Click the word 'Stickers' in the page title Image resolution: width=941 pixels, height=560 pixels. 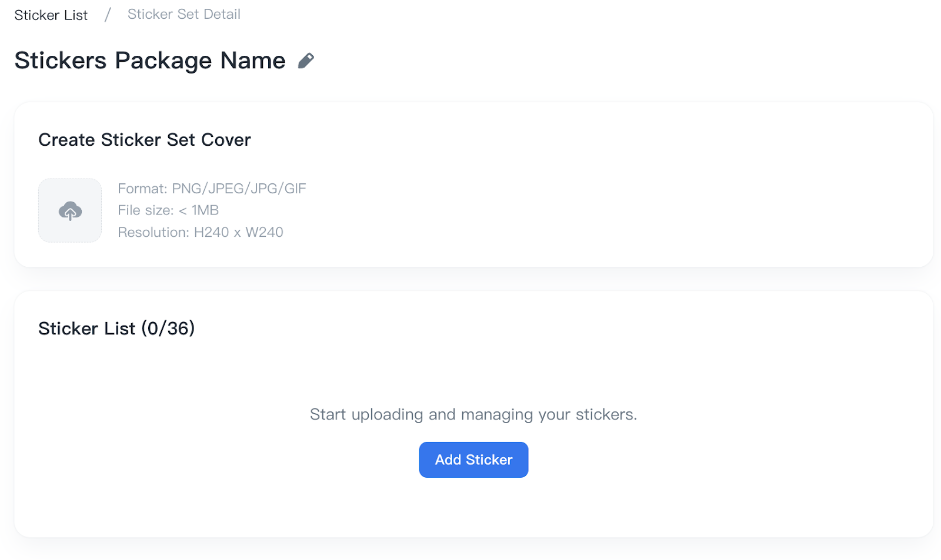point(61,61)
